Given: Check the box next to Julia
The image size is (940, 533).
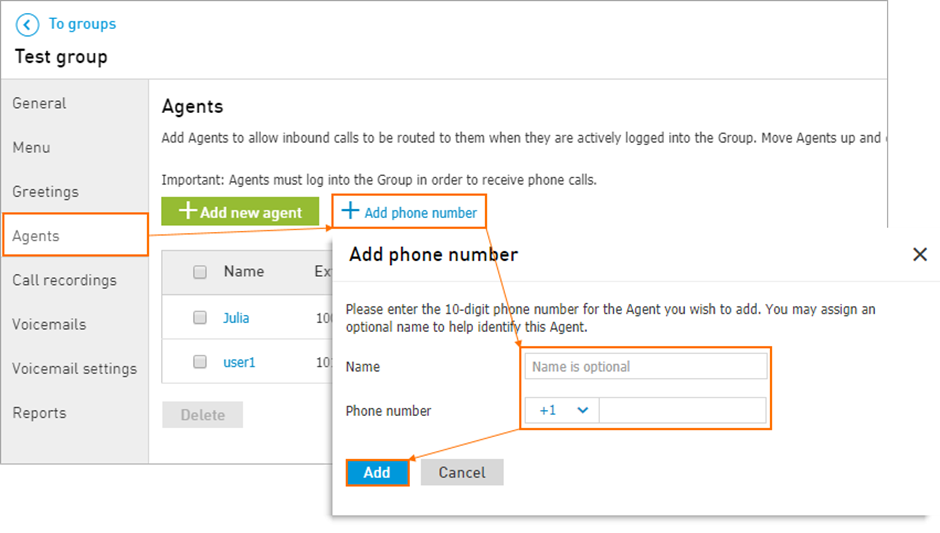Looking at the screenshot, I should click(x=200, y=317).
